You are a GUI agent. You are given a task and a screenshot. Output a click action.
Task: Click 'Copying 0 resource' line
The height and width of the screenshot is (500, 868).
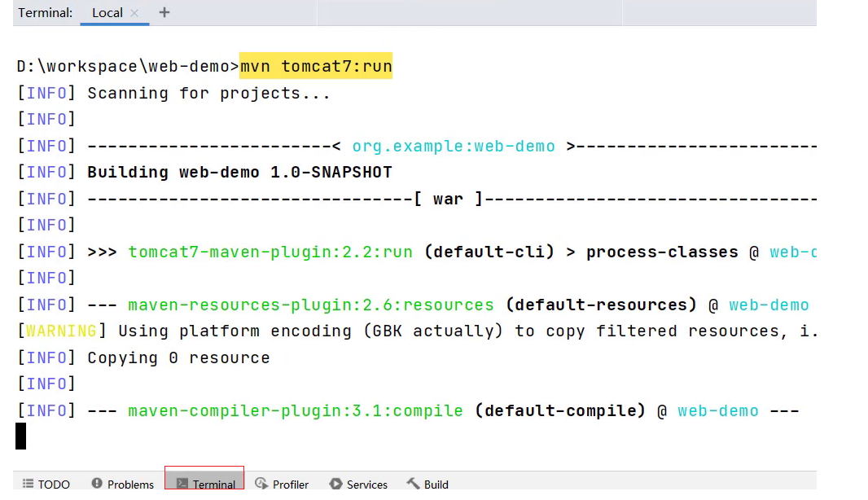pos(178,357)
